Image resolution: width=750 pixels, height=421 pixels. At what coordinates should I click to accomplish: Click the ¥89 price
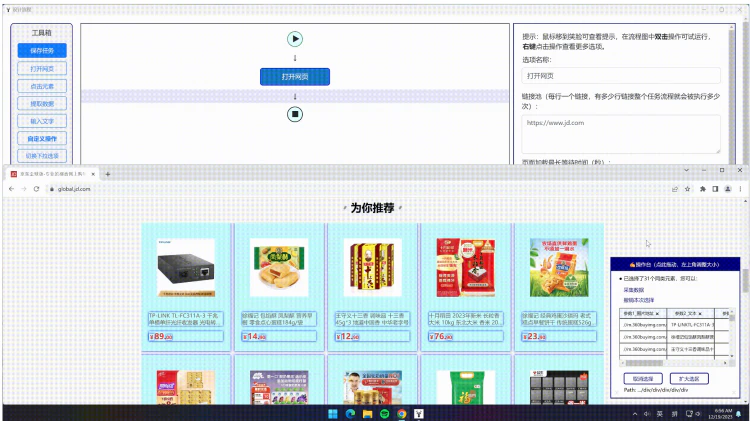[161, 336]
